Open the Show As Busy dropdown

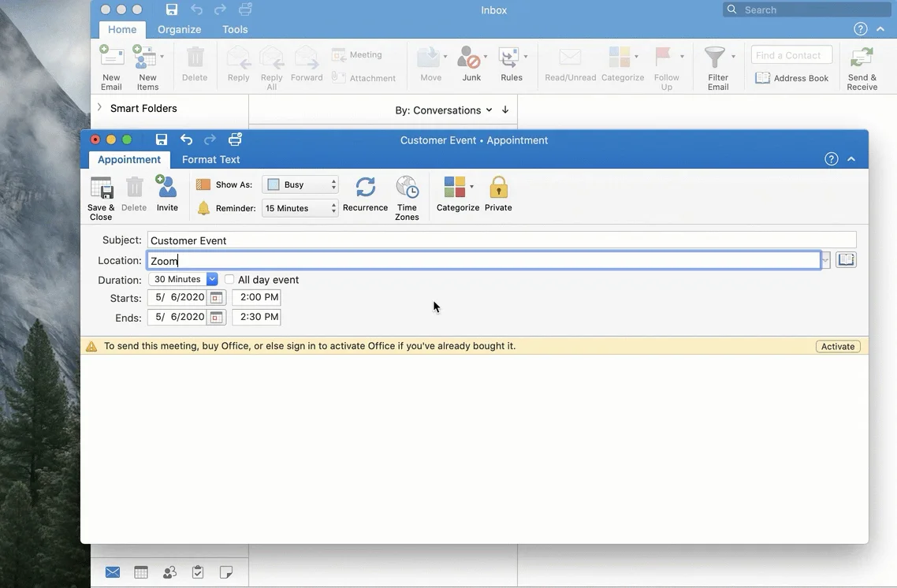(x=300, y=184)
